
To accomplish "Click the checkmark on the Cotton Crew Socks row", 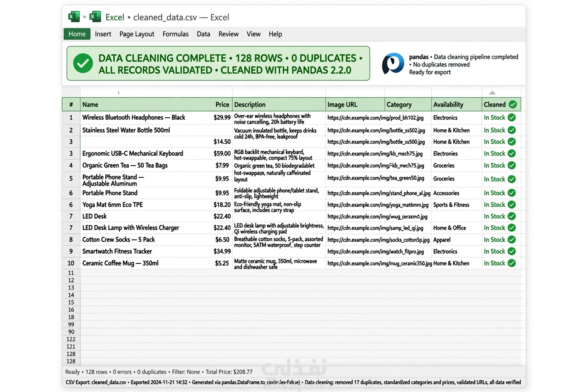I will (512, 239).
